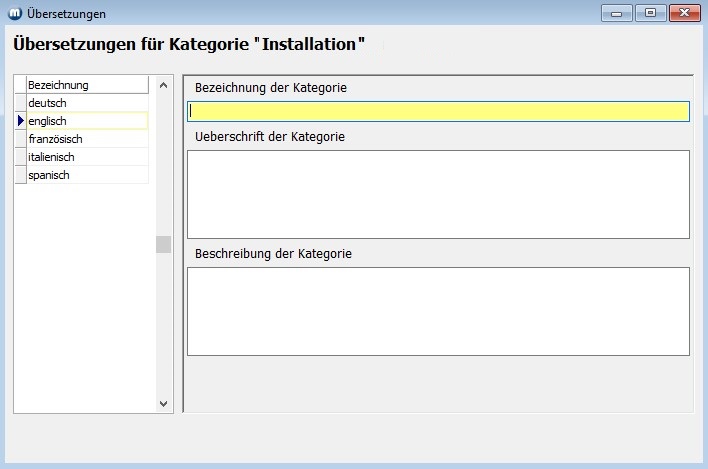Select the französisch language row

coord(87,139)
